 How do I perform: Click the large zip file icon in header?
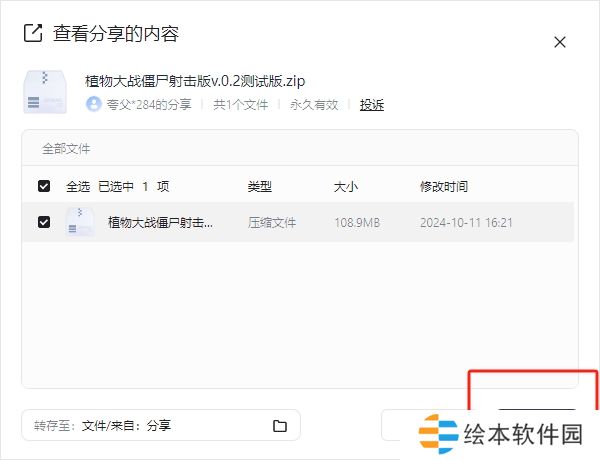(44, 91)
